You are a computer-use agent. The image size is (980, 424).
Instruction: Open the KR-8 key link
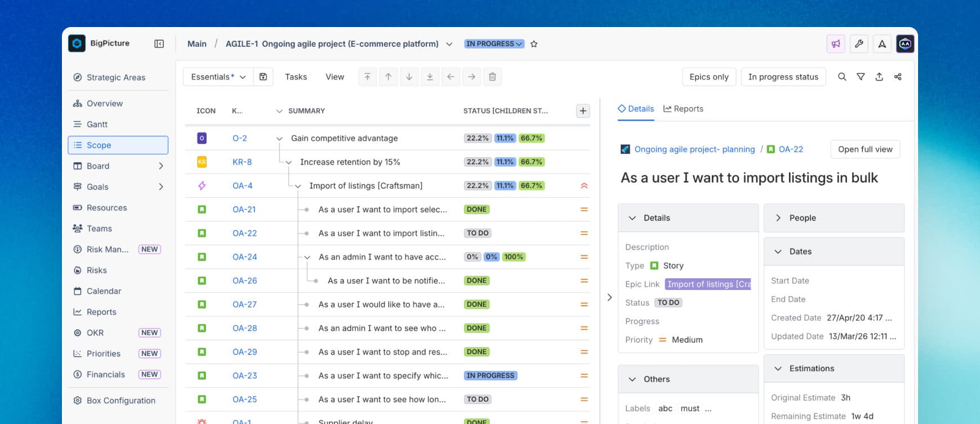pyautogui.click(x=242, y=162)
